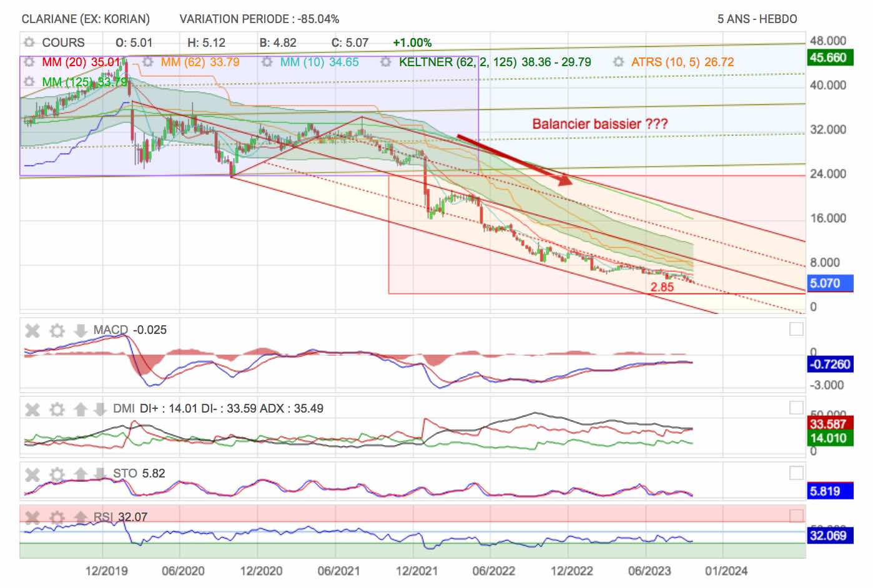Open the DMI panel settings gear
Screen dimensions: 873x588
click(57, 409)
